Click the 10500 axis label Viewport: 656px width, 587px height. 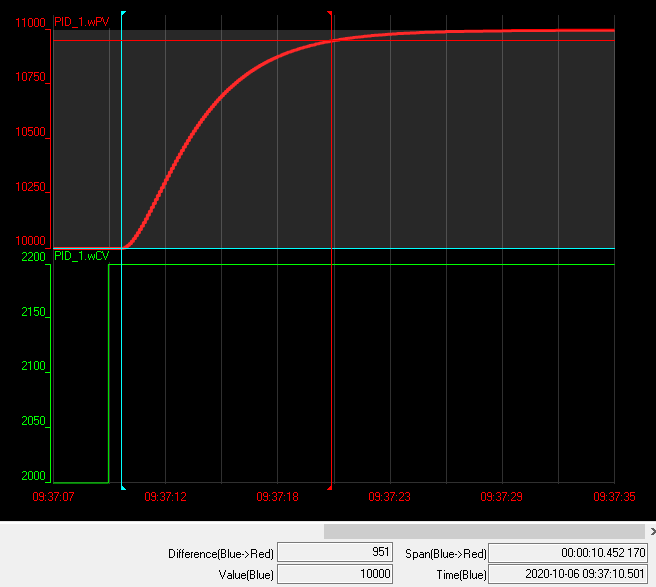pyautogui.click(x=30, y=132)
